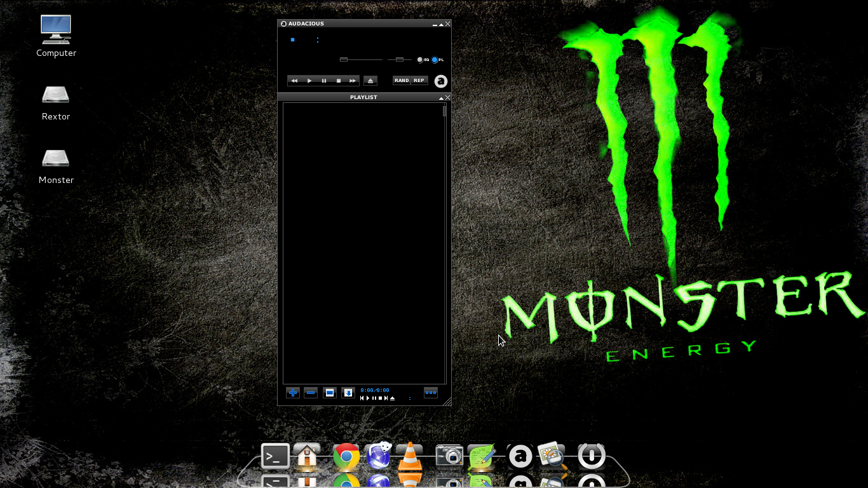
Task: Click the playlist misc options (down arrow) button
Action: pos(348,393)
